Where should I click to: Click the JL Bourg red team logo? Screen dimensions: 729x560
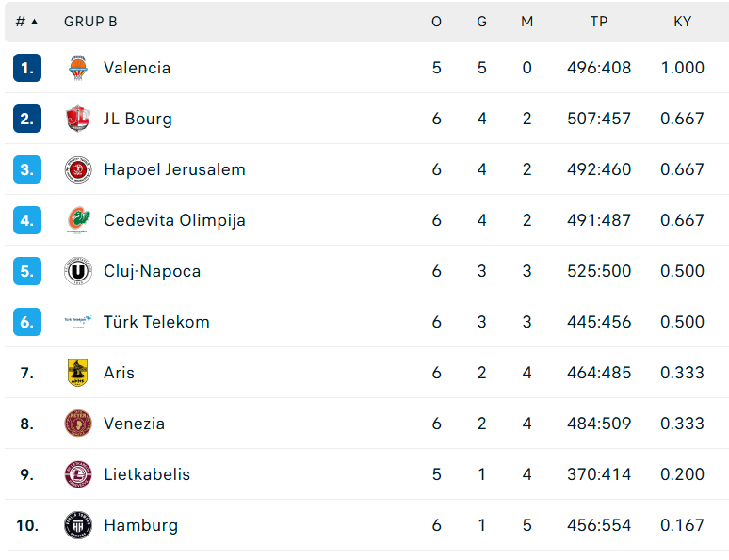(77, 119)
